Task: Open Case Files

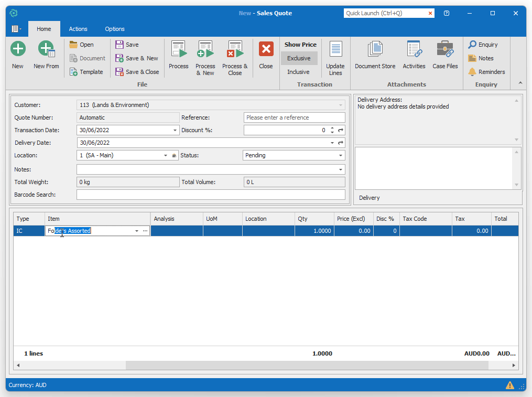Action: pos(445,50)
